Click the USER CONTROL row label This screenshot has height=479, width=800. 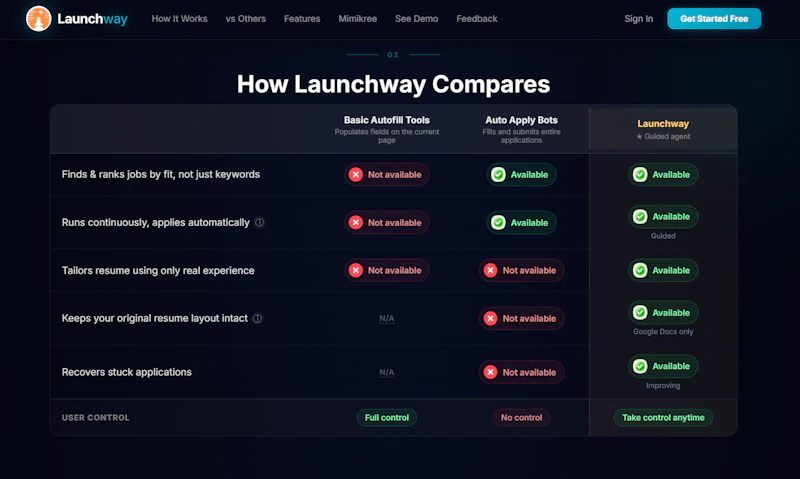tap(95, 418)
